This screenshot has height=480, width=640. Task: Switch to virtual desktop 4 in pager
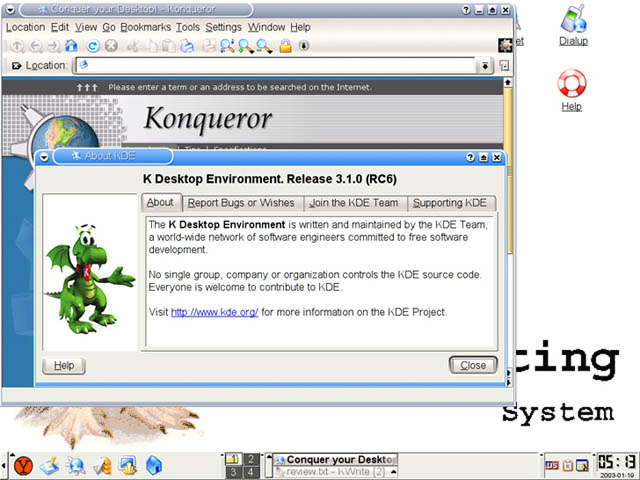point(251,472)
